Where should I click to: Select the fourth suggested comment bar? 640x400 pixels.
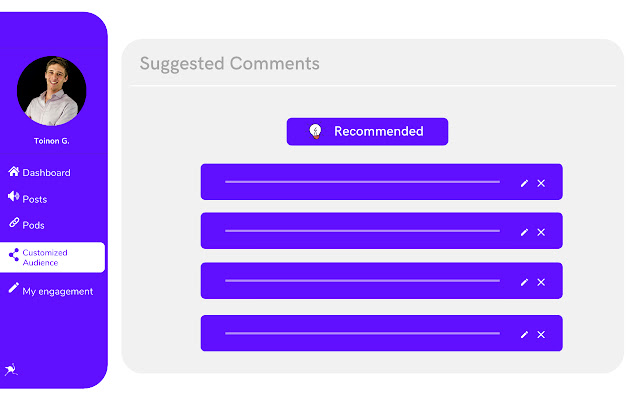pos(362,333)
